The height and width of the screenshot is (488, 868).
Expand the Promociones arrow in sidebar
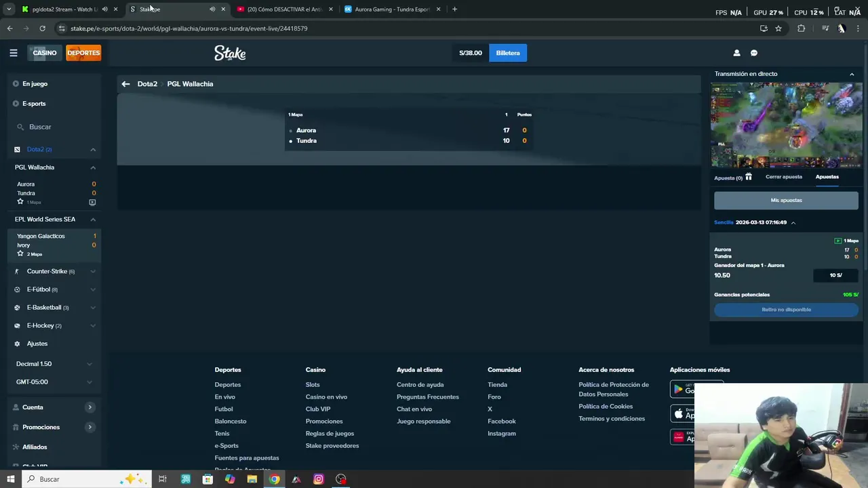click(90, 427)
